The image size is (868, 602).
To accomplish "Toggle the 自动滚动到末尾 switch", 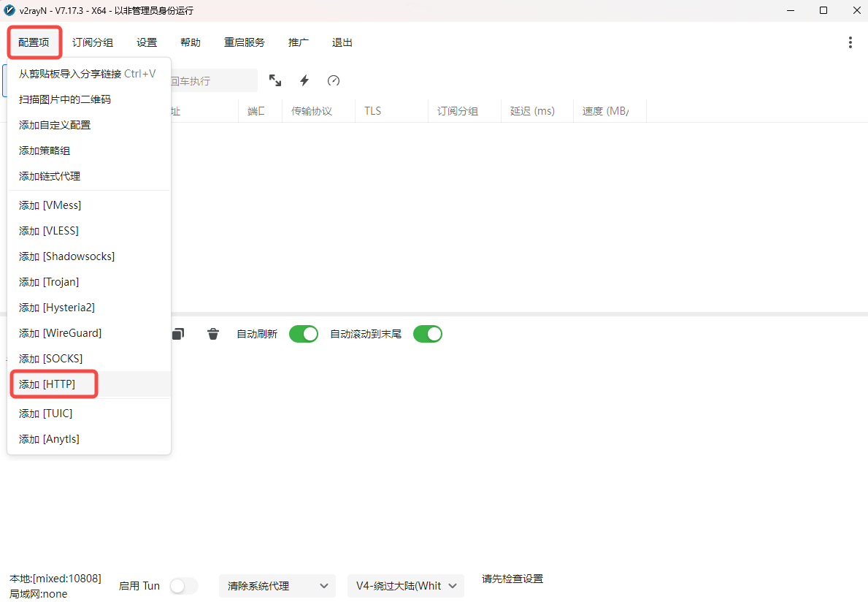I will (x=427, y=334).
